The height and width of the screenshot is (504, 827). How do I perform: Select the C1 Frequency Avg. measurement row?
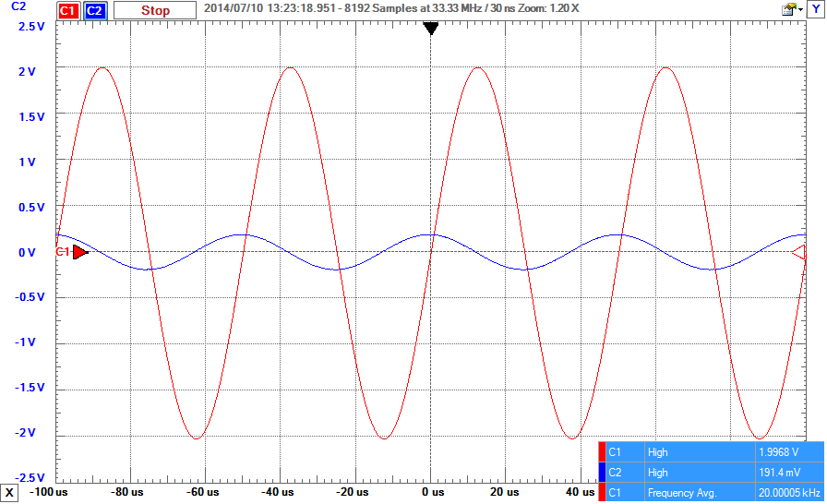point(711,493)
